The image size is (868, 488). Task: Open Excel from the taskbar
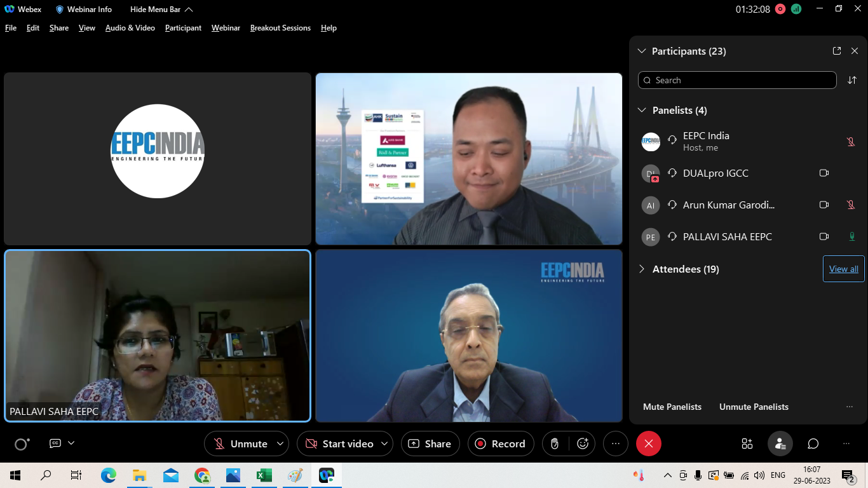pyautogui.click(x=264, y=475)
